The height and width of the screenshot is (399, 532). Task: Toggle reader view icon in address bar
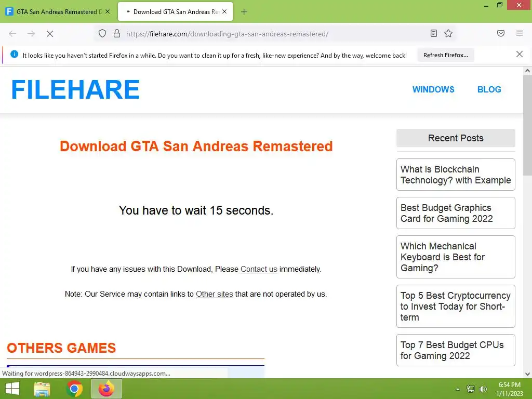434,33
